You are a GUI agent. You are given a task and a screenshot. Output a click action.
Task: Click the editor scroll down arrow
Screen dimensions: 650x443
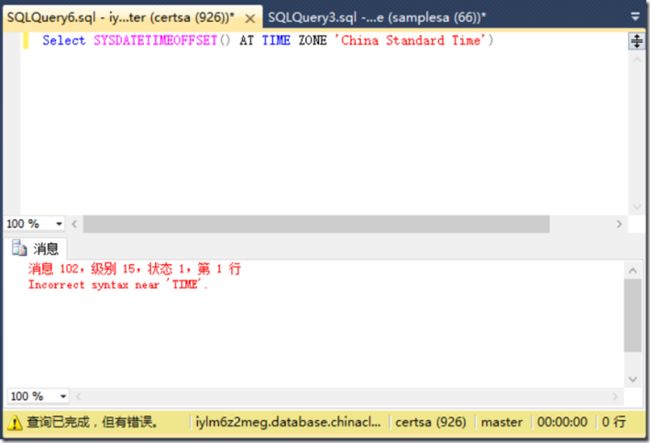(x=637, y=206)
